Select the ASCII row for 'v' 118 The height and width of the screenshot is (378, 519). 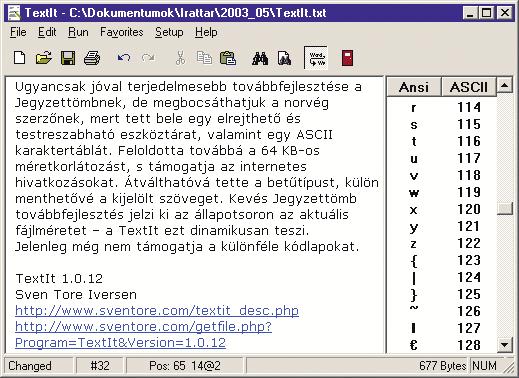click(442, 175)
